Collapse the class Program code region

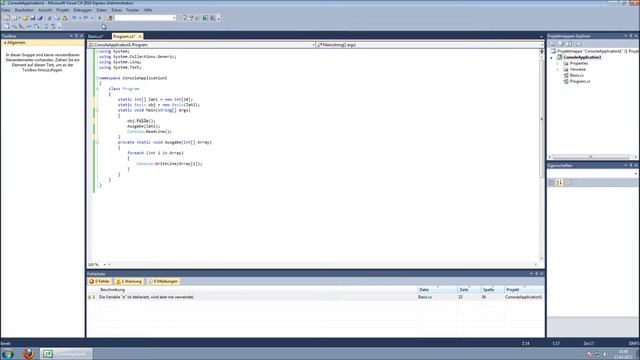tap(98, 89)
